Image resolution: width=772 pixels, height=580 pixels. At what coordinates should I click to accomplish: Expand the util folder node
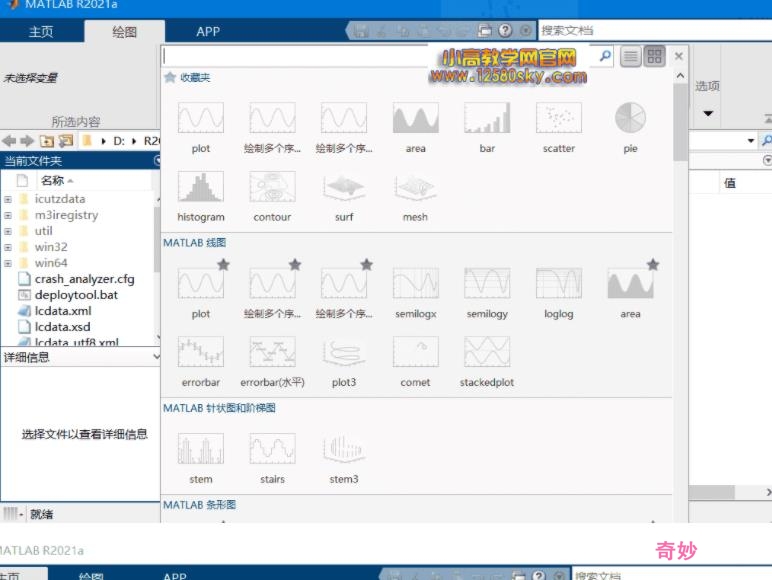click(7, 231)
